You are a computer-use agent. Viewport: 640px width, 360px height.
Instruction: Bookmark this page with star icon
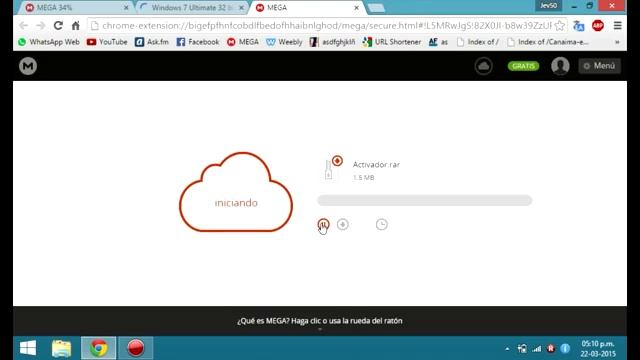click(560, 26)
